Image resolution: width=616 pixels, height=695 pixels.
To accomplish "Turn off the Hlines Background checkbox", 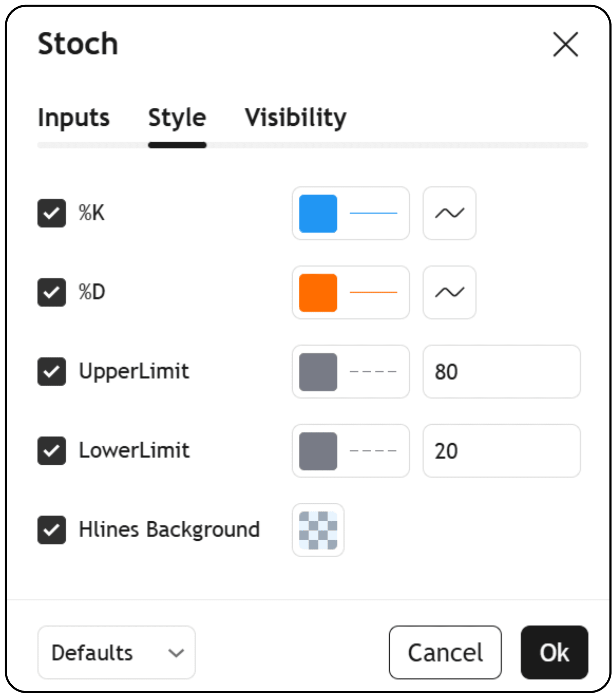I will point(52,530).
